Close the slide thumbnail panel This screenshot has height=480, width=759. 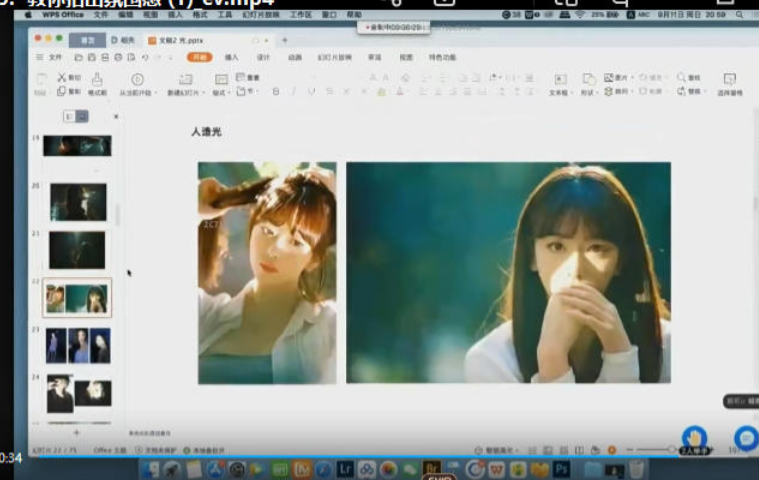point(115,117)
